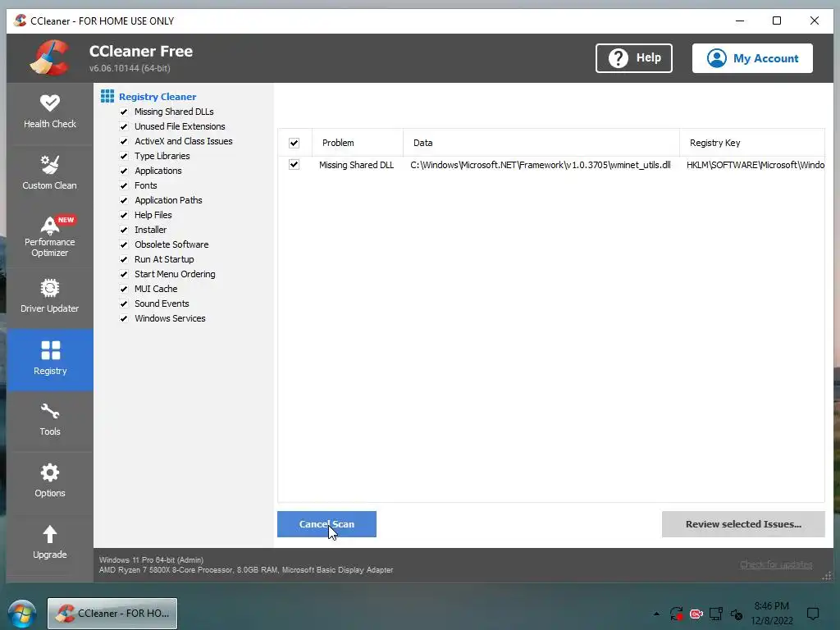Click the taskbar clock showing 8:46 PM
Viewport: 840px width, 630px height.
click(x=771, y=614)
